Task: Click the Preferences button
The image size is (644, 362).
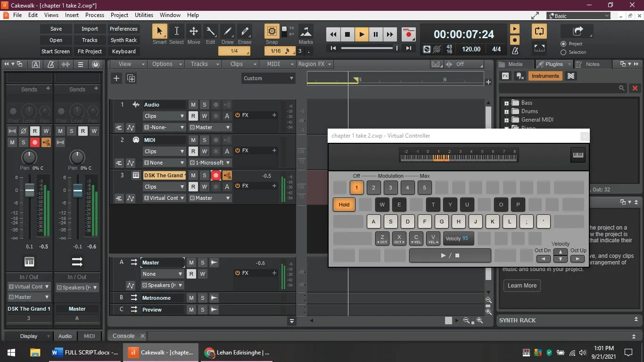Action: pos(124,29)
